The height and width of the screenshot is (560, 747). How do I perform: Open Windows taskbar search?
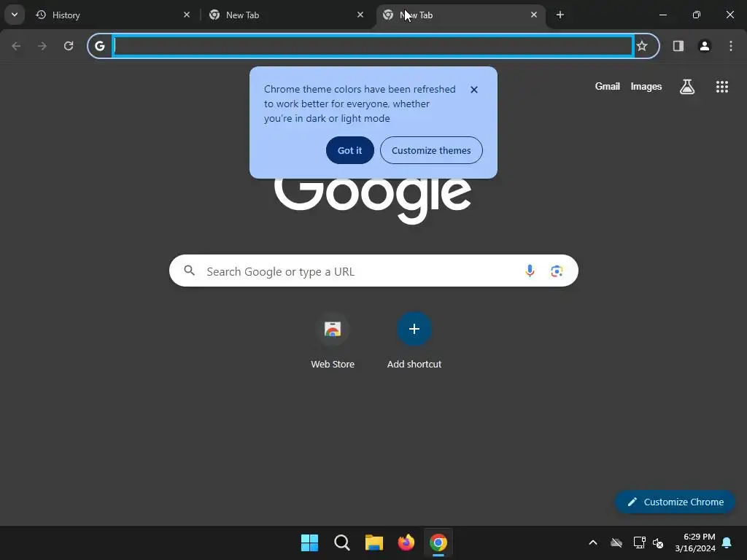click(342, 542)
